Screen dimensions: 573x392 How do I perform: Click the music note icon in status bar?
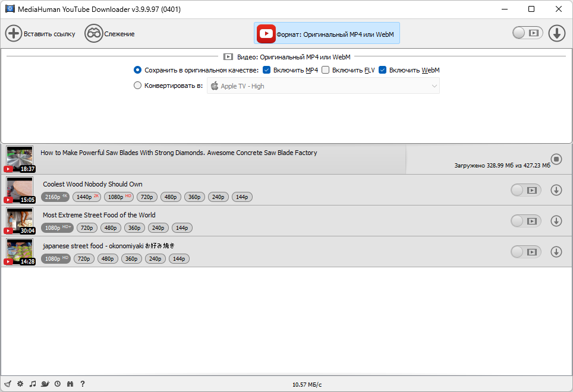(33, 384)
